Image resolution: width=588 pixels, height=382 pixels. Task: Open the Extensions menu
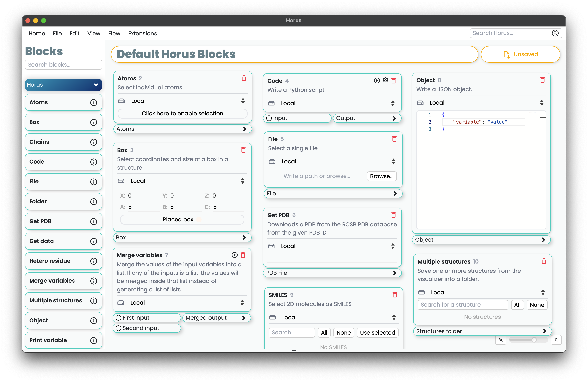pyautogui.click(x=142, y=33)
